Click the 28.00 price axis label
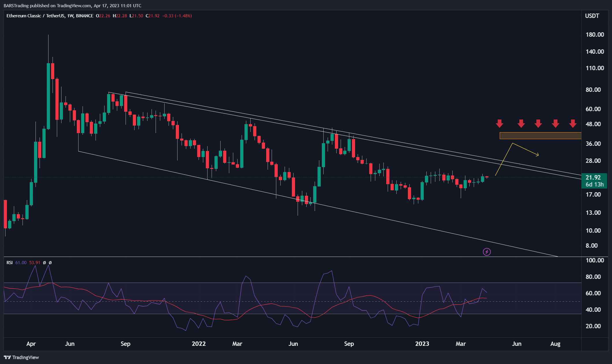This screenshot has width=612, height=364. (593, 161)
